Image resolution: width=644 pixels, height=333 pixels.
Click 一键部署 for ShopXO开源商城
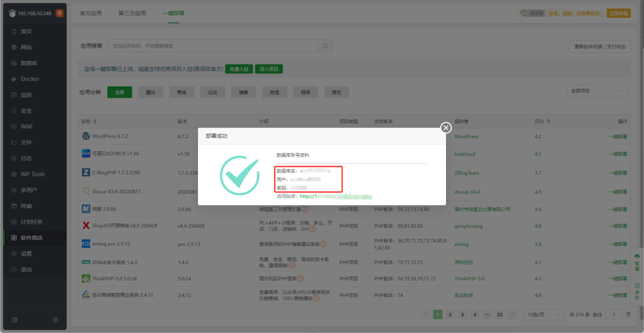618,226
